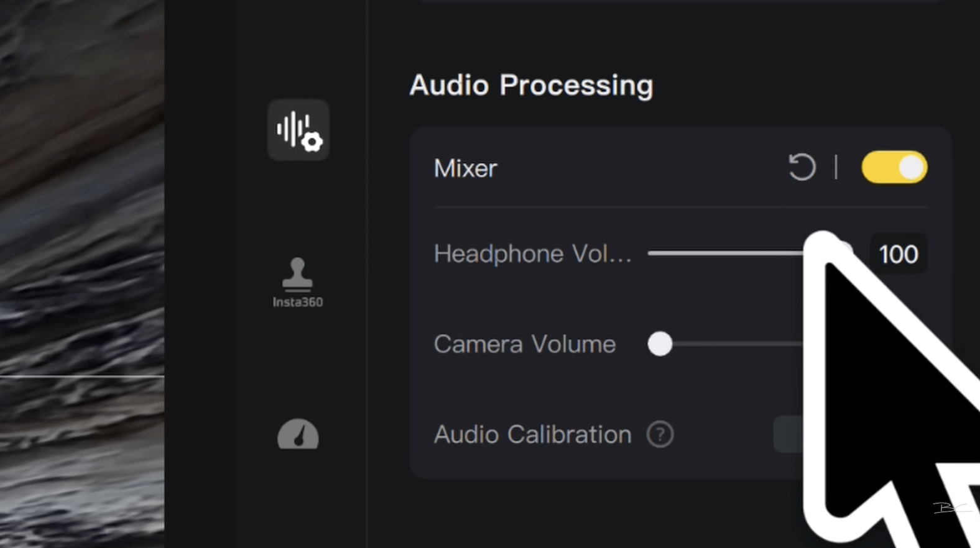Click the Camera Volume slider handle
Image resolution: width=980 pixels, height=548 pixels.
(x=660, y=344)
